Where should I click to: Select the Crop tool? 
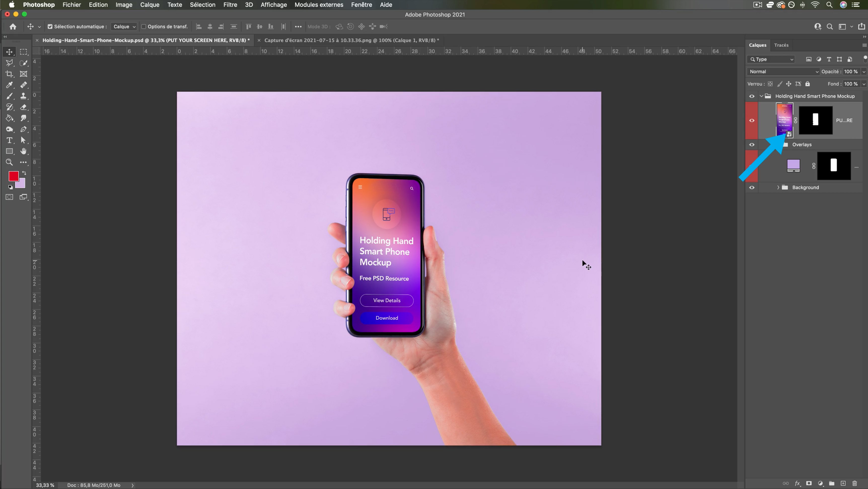click(x=9, y=74)
